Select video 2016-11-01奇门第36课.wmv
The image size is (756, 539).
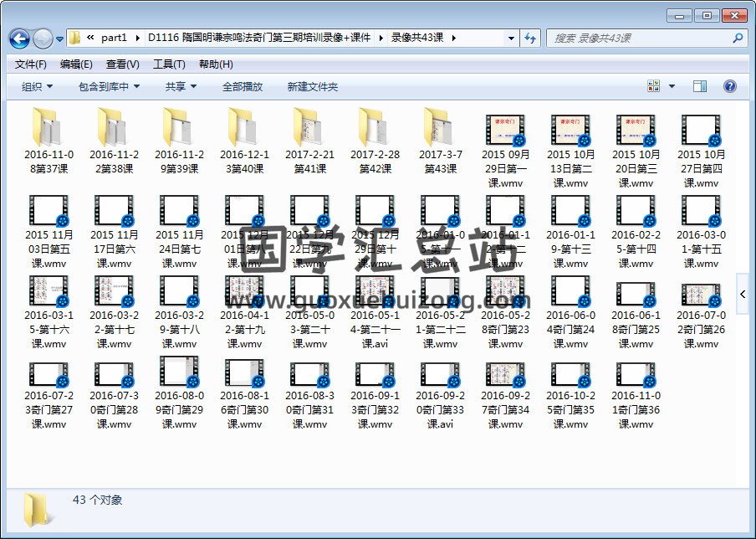coord(636,390)
